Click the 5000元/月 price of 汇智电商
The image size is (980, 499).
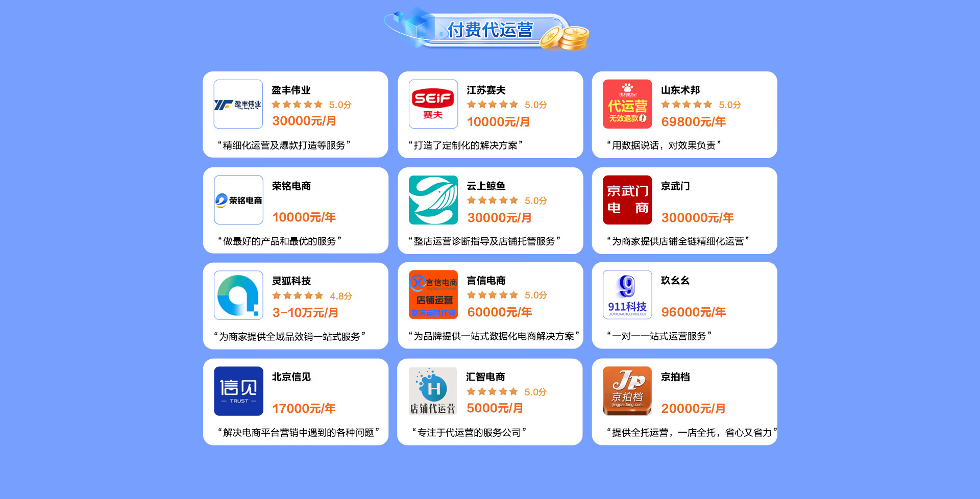[495, 408]
